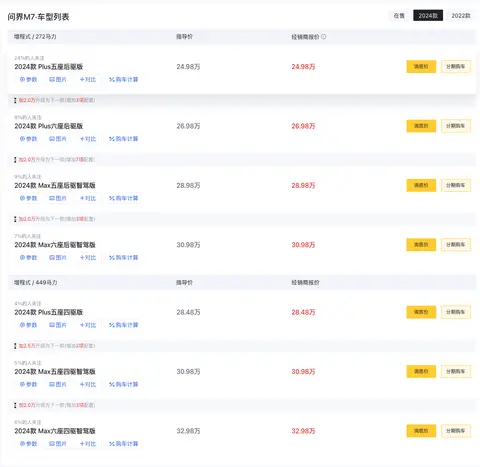Open 参数 for 2024款 Plus五座四驱版
Image resolution: width=480 pixels, height=467 pixels.
click(x=28, y=325)
